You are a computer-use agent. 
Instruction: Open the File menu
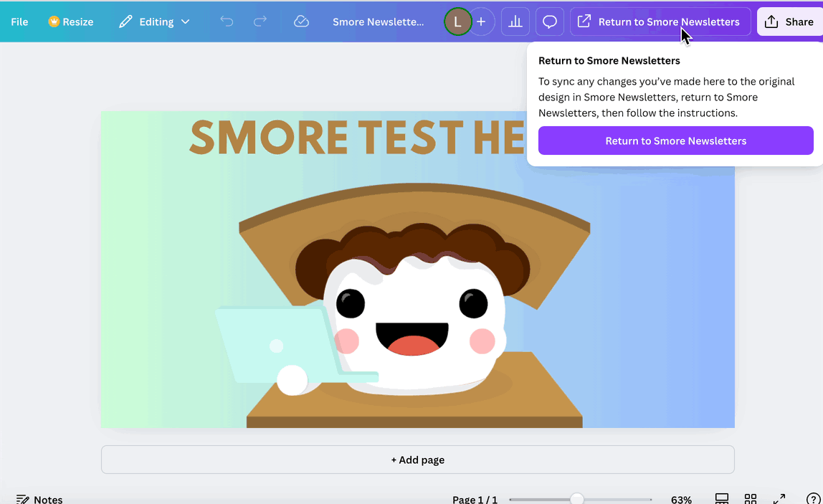[x=19, y=22]
